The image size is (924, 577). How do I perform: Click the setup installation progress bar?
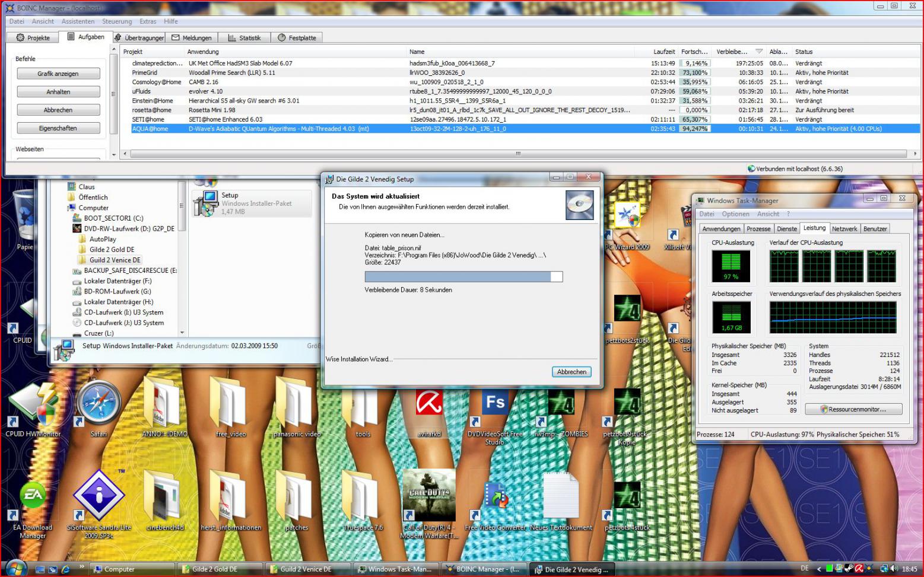click(463, 276)
